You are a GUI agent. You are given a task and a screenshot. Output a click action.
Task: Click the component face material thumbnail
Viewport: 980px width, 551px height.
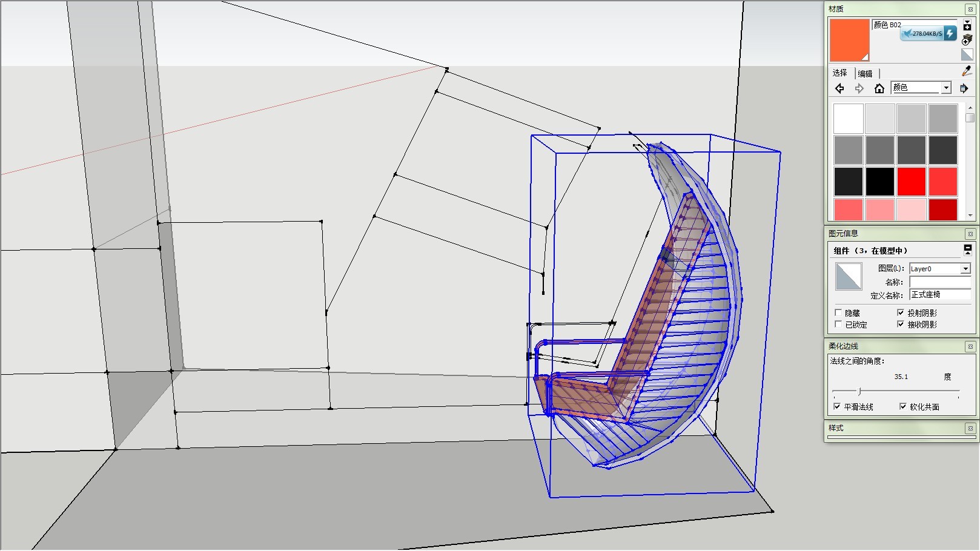pyautogui.click(x=849, y=277)
